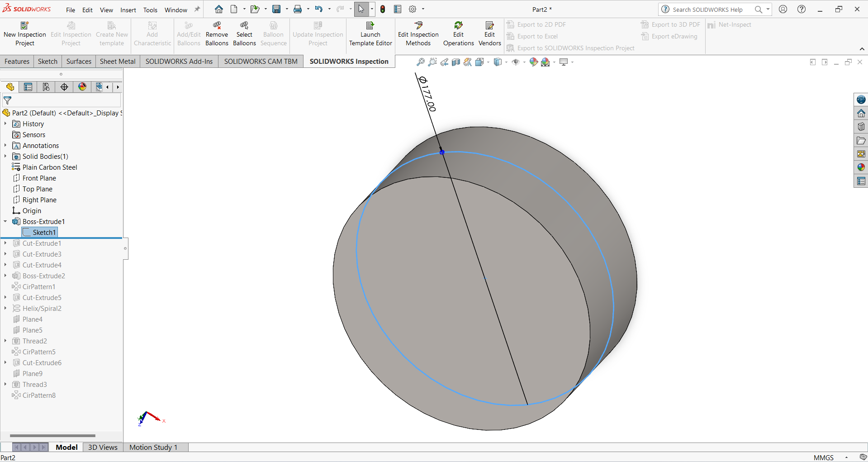Viewport: 868px width, 462px height.
Task: Click the New Inspection Project button
Action: tap(25, 33)
